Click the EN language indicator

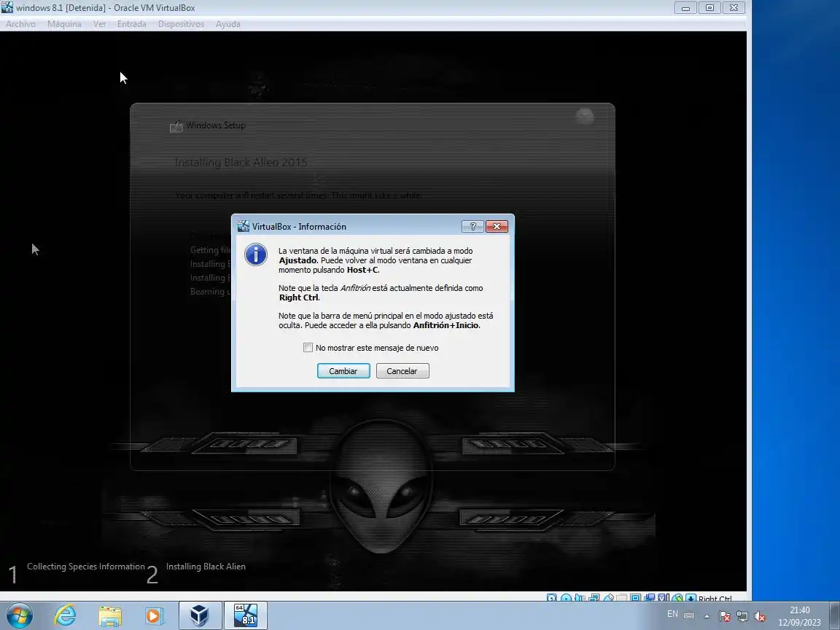pos(672,614)
